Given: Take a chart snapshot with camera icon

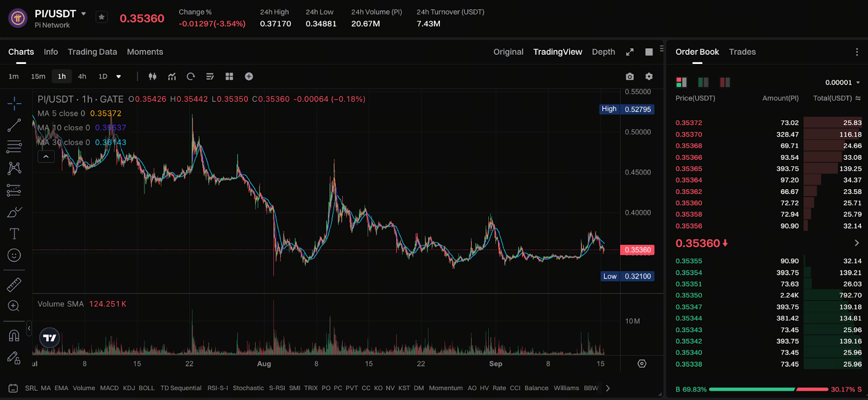Looking at the screenshot, I should [x=629, y=76].
